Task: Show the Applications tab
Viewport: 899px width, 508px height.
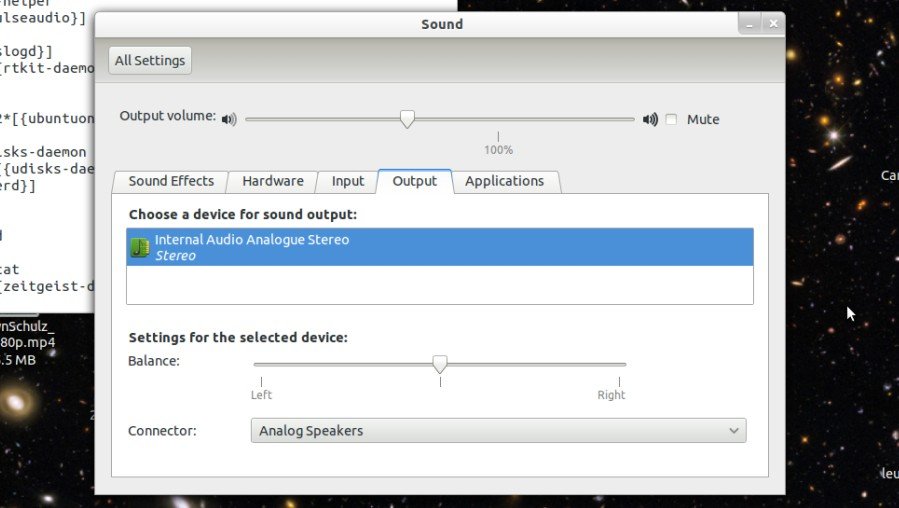Action: 505,181
